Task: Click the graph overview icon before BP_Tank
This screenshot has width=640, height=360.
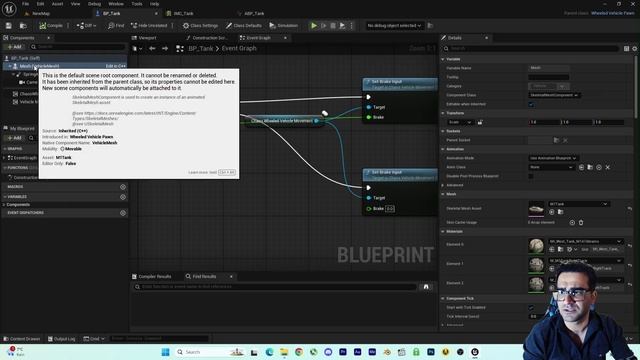Action: click(180, 49)
